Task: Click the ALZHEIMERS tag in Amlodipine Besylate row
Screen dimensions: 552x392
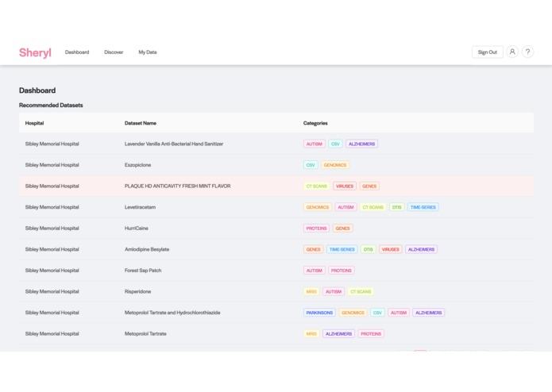Action: click(421, 249)
